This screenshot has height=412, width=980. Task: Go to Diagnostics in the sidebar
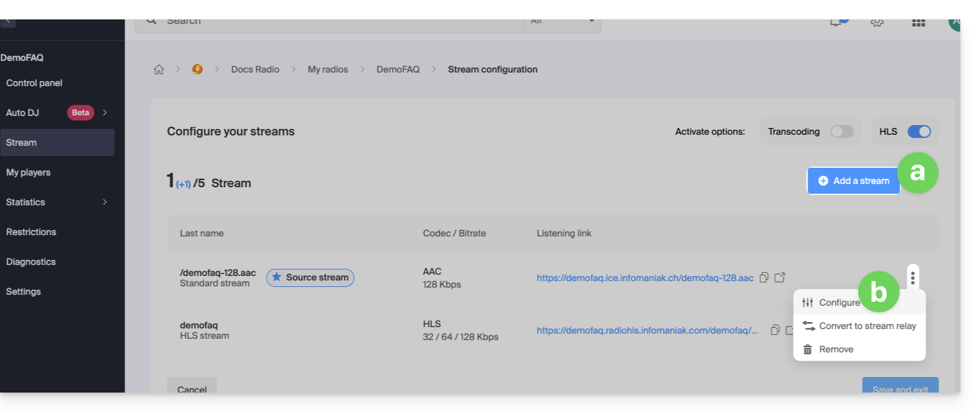pyautogui.click(x=31, y=262)
